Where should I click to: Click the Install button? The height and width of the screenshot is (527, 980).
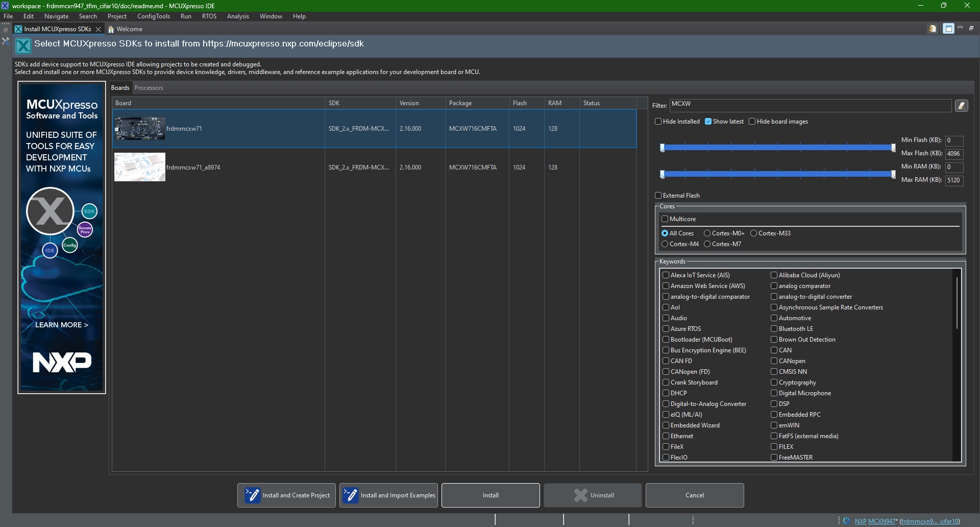[x=491, y=495]
